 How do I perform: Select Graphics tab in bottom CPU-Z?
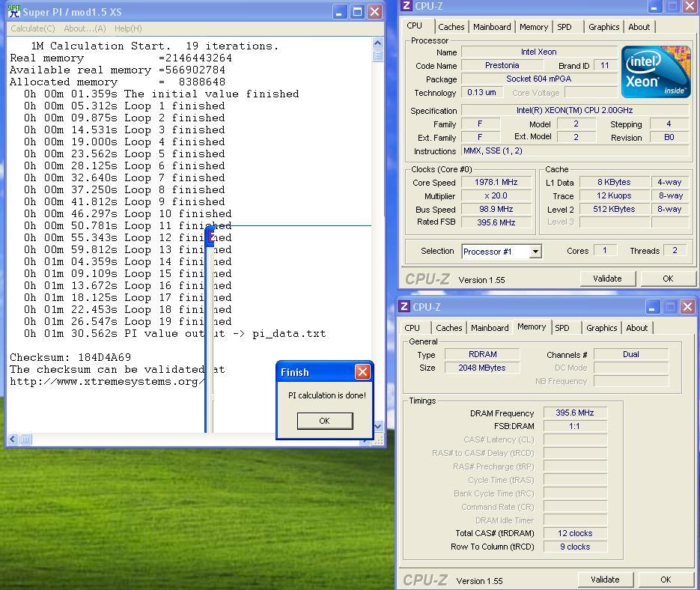coord(601,328)
